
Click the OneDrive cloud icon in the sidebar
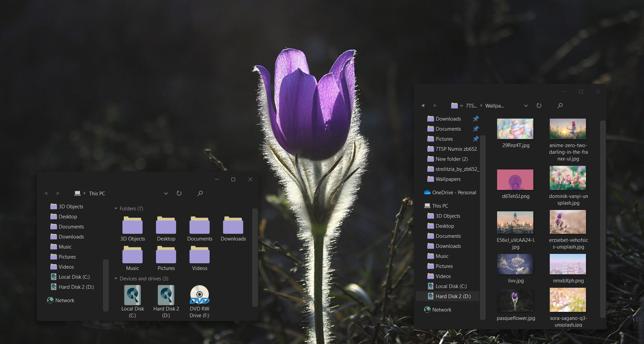tap(427, 192)
